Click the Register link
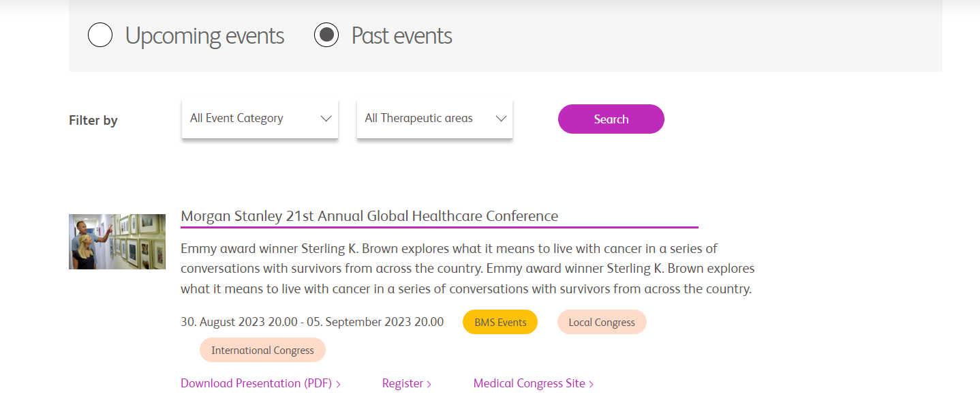Viewport: 980px width, 416px height. pyautogui.click(x=403, y=383)
